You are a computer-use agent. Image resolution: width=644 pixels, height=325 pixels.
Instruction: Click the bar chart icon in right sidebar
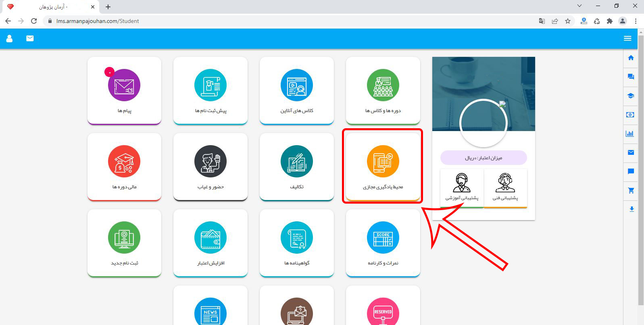[x=630, y=133]
